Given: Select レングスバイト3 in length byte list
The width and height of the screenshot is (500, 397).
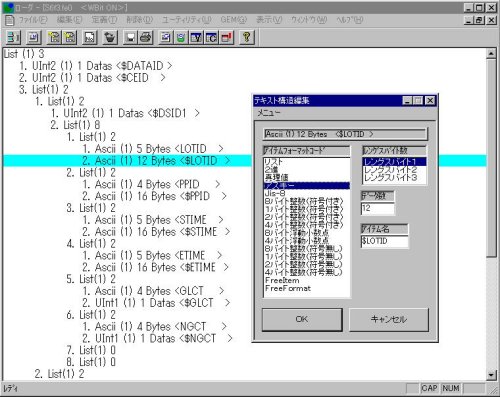Looking at the screenshot, I should point(394,178).
